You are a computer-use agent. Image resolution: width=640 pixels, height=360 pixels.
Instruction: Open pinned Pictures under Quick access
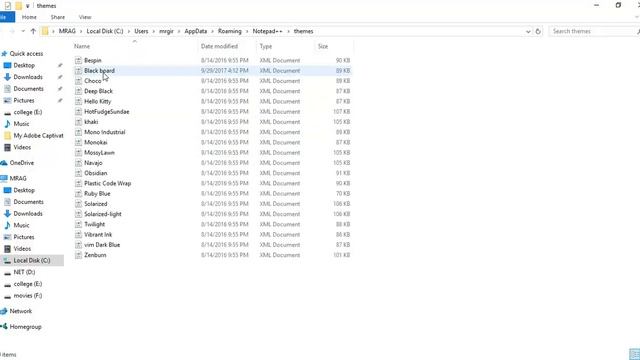pos(24,100)
